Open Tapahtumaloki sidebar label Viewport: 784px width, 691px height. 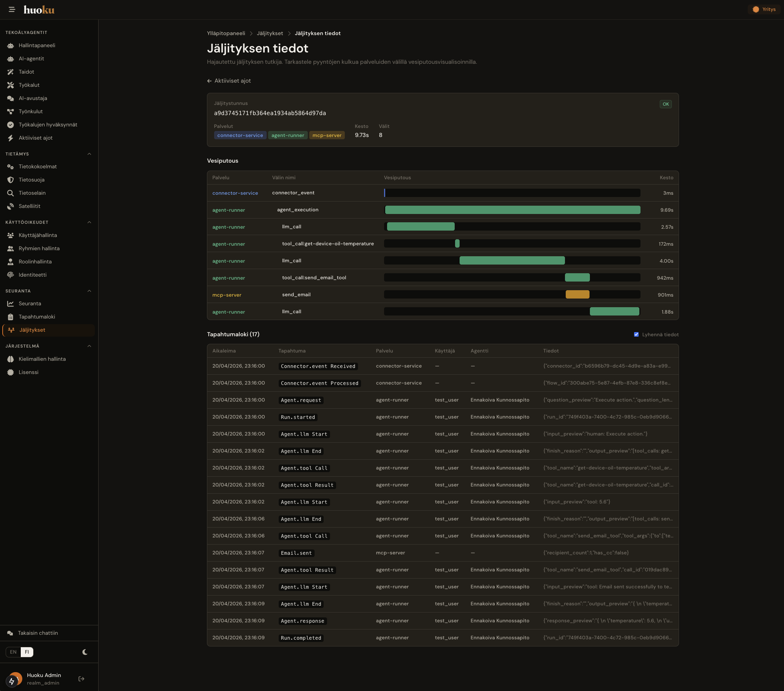point(37,317)
